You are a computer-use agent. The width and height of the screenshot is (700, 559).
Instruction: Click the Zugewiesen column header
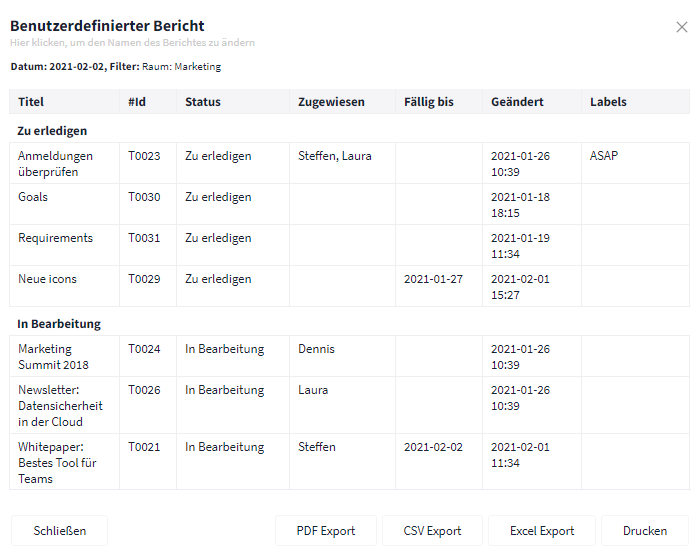point(331,102)
